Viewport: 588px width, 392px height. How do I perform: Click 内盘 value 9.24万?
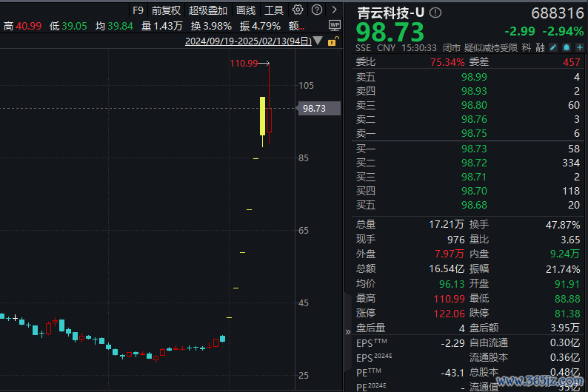(565, 254)
